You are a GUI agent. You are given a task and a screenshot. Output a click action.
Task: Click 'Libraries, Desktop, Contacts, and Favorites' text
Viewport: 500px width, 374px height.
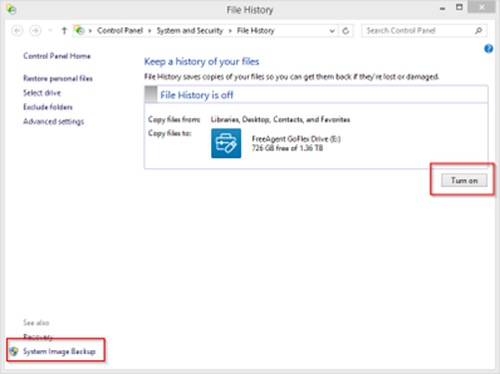coord(280,119)
